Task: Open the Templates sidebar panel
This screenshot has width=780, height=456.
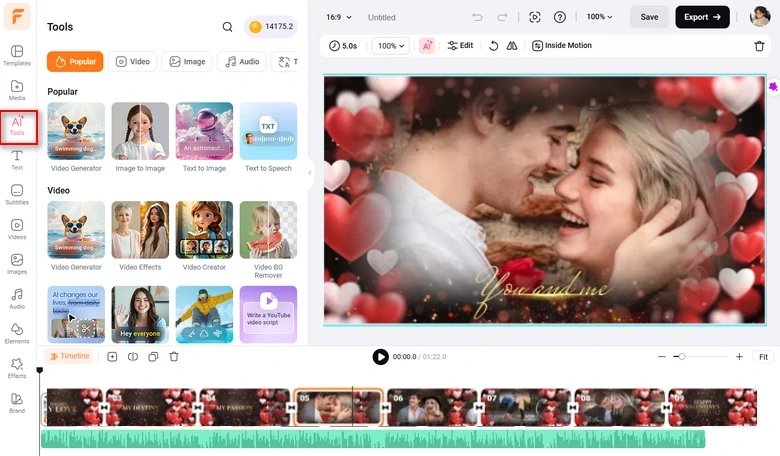Action: (17, 55)
